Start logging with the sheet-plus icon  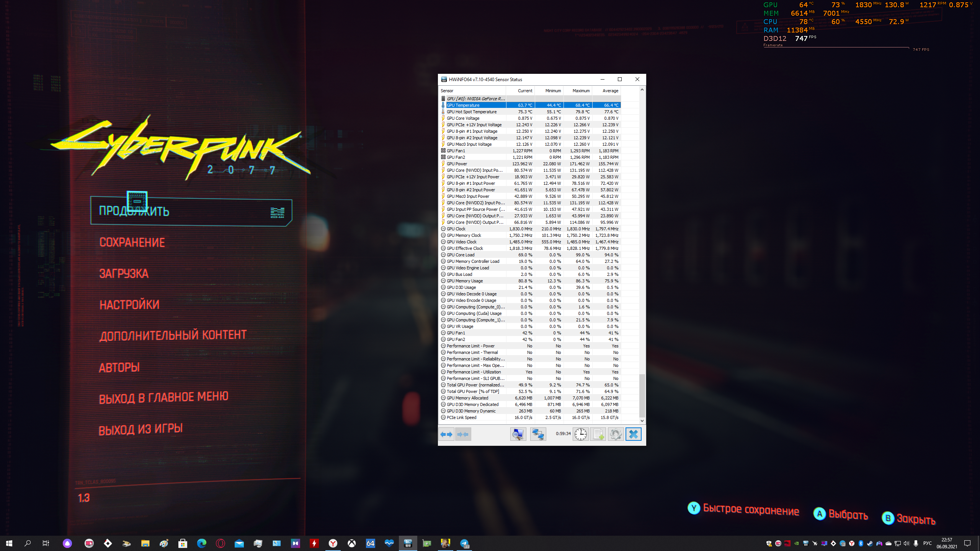(598, 434)
